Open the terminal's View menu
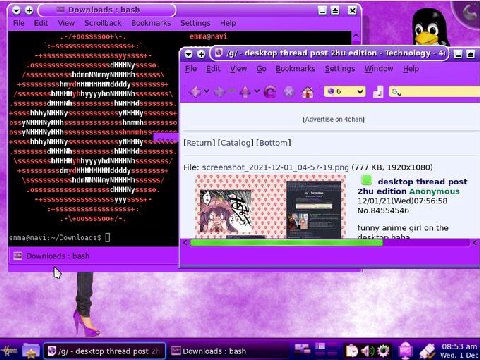480x360 pixels. [66, 23]
